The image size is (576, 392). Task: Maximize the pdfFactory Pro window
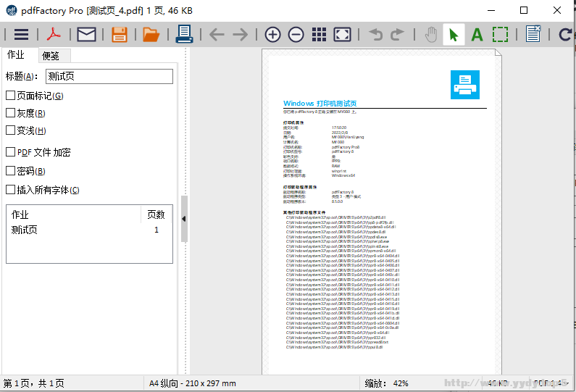click(524, 10)
